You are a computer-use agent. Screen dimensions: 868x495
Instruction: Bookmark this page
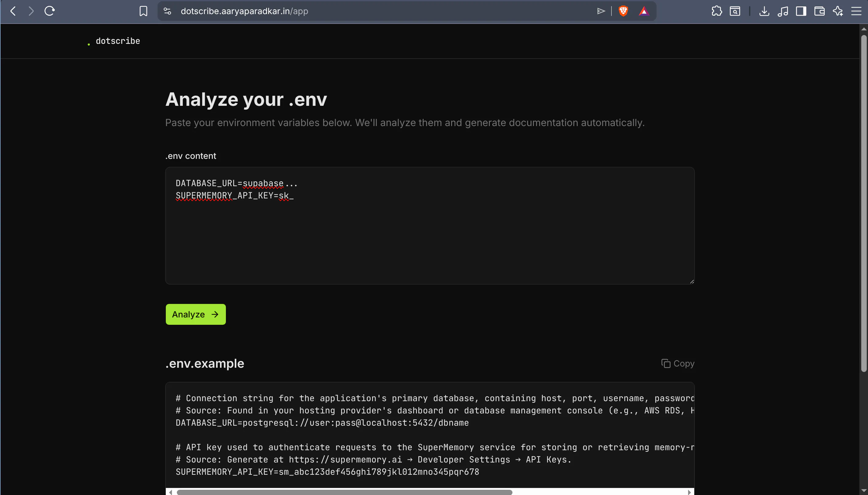[143, 11]
